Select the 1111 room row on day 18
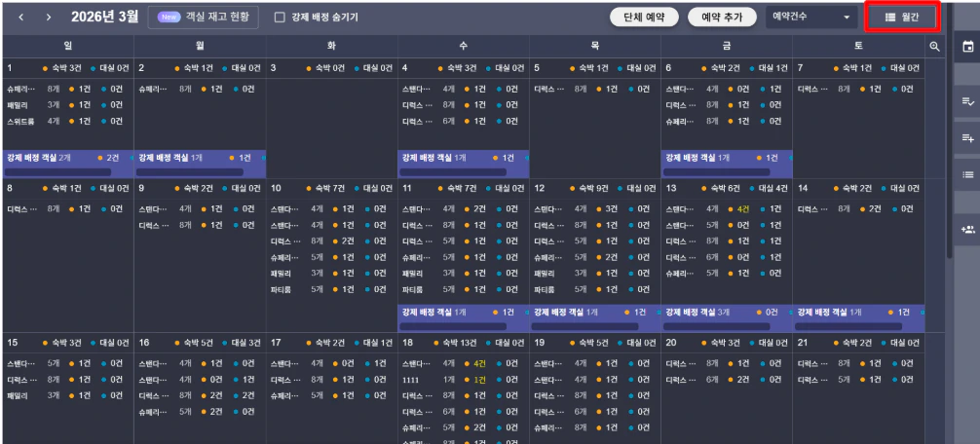The height and width of the screenshot is (444, 980). [463, 380]
